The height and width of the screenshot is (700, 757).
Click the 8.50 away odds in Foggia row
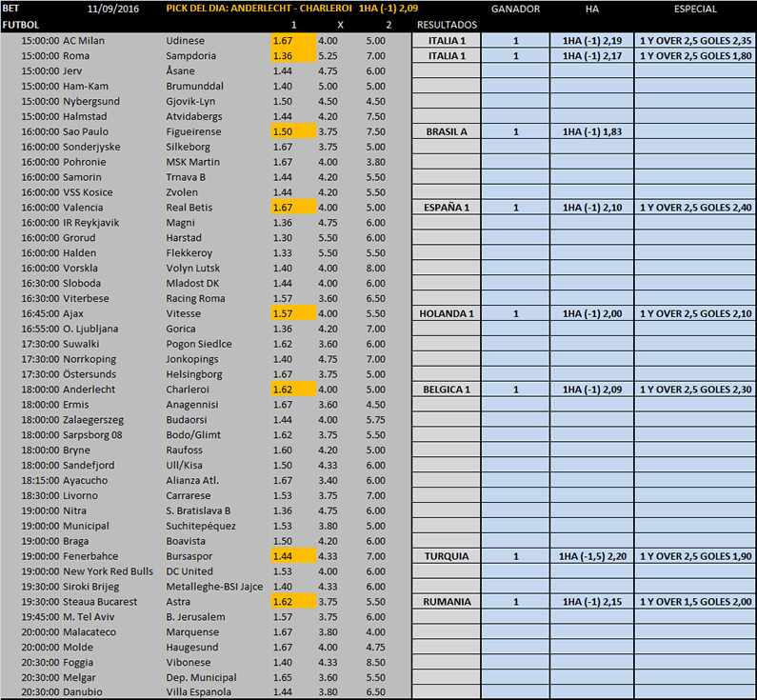tap(375, 662)
